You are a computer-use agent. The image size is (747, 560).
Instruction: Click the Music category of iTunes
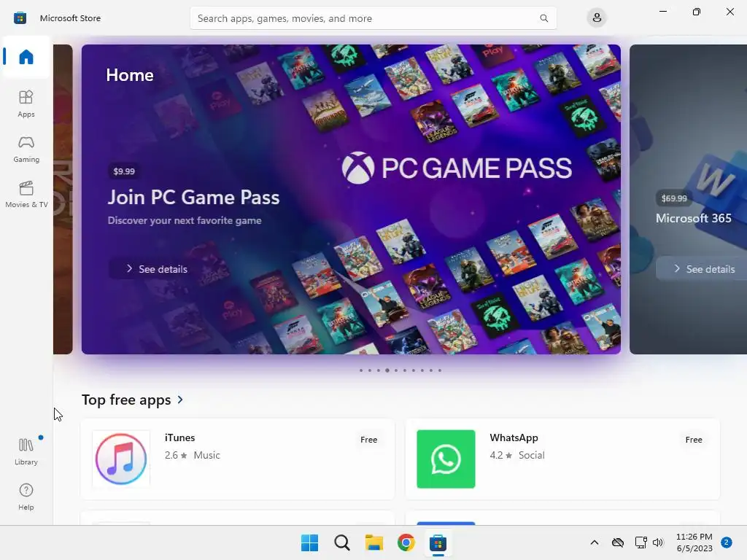pos(206,455)
